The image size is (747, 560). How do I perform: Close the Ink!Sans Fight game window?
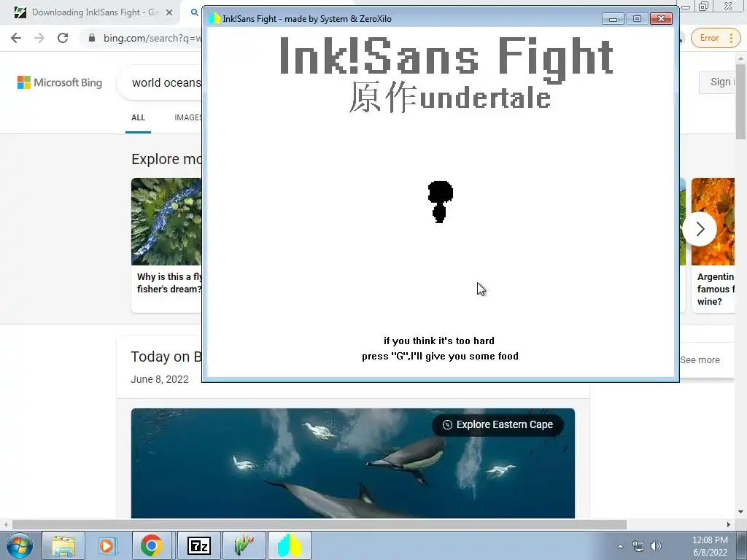(x=661, y=18)
